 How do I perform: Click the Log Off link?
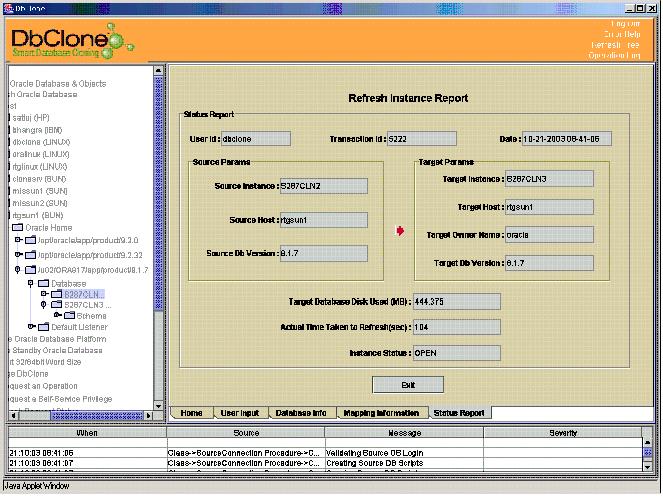click(625, 24)
